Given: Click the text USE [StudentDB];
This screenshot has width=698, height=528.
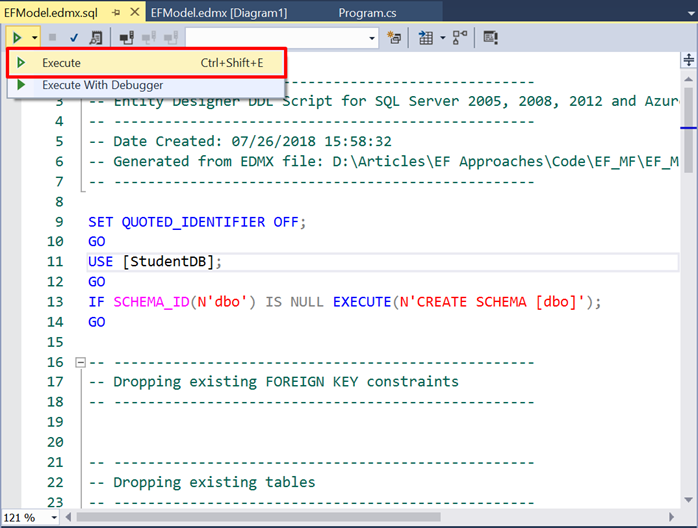Looking at the screenshot, I should [154, 261].
